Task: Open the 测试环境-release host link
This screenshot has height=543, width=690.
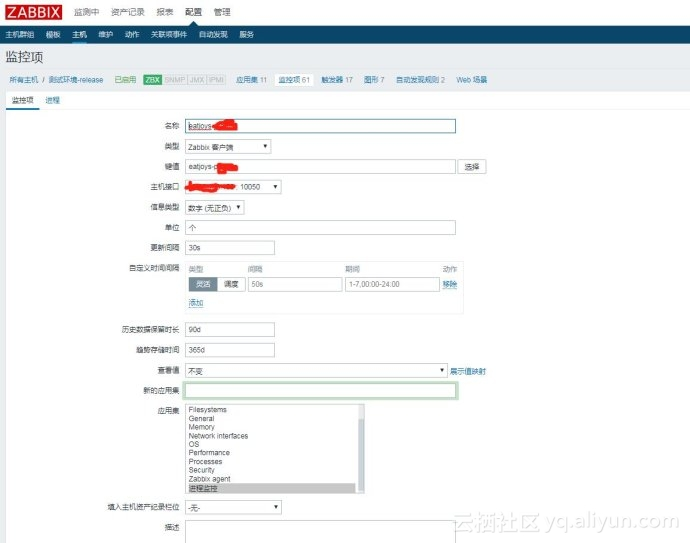Action: tap(76, 80)
